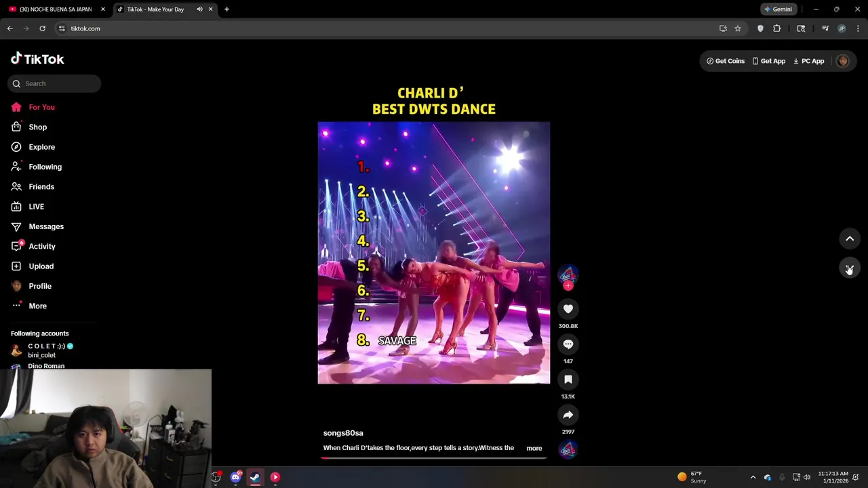Open the spinning sound disc icon
This screenshot has width=868, height=488.
568,449
